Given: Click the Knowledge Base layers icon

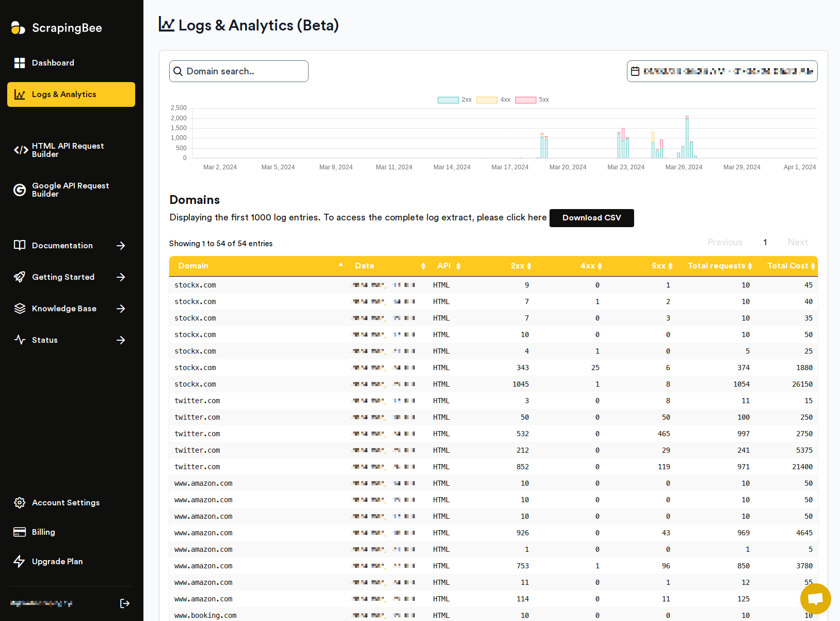Looking at the screenshot, I should (20, 309).
